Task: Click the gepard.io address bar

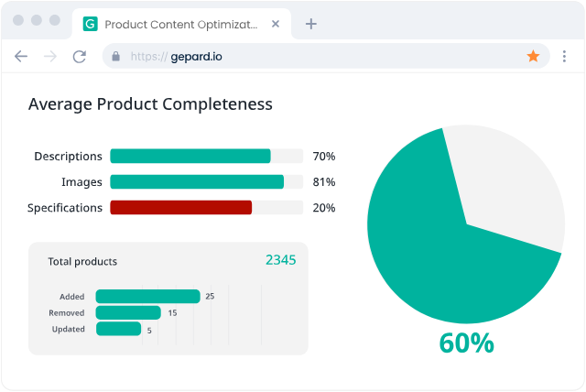Action: [320, 56]
